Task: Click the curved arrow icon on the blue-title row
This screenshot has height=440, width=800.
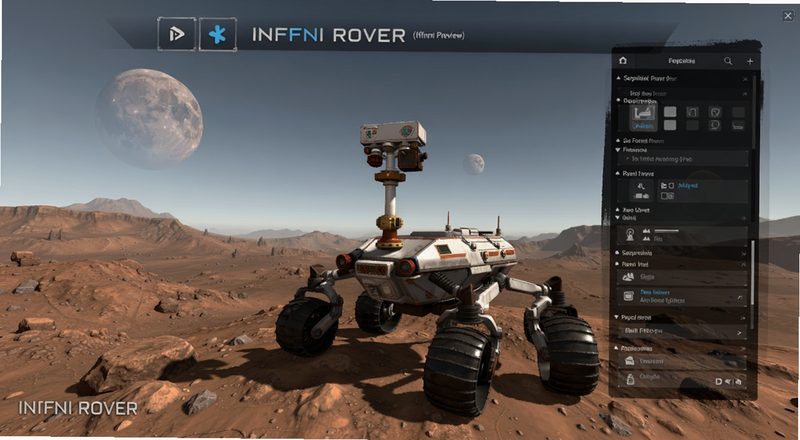Action: (740, 298)
